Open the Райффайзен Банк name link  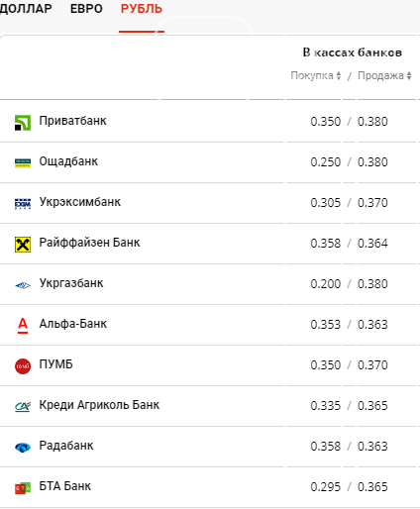(x=89, y=243)
